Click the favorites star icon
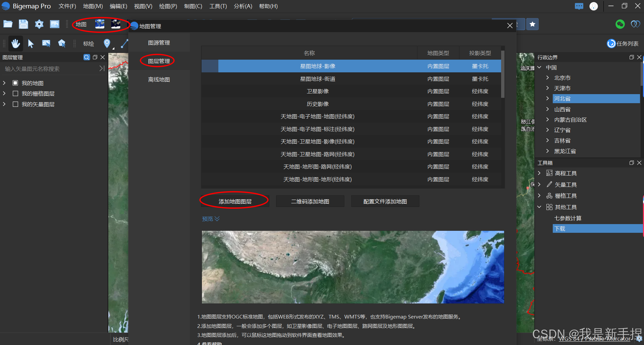The width and height of the screenshot is (644, 345). coord(532,24)
